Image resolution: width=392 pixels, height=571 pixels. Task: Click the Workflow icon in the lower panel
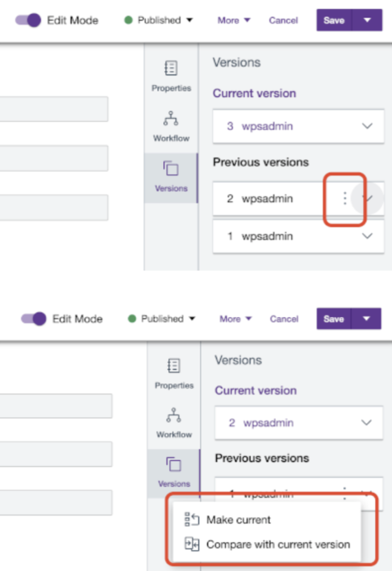[x=174, y=423]
